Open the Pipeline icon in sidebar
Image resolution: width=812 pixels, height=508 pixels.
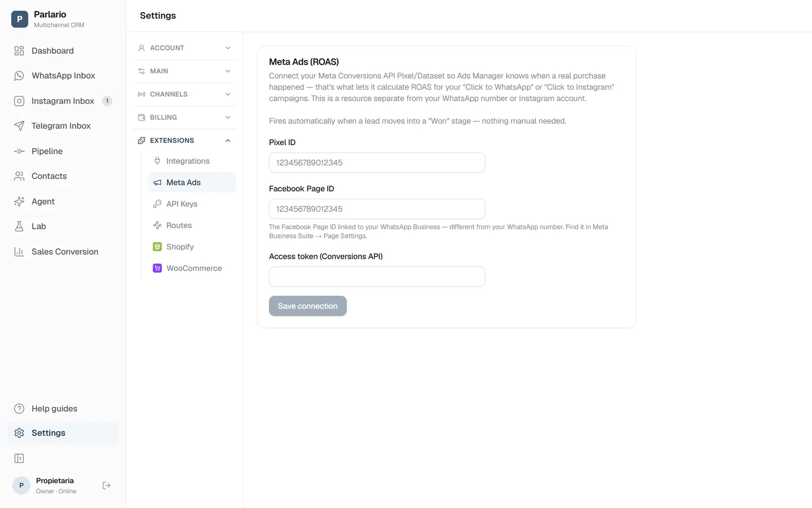[19, 151]
